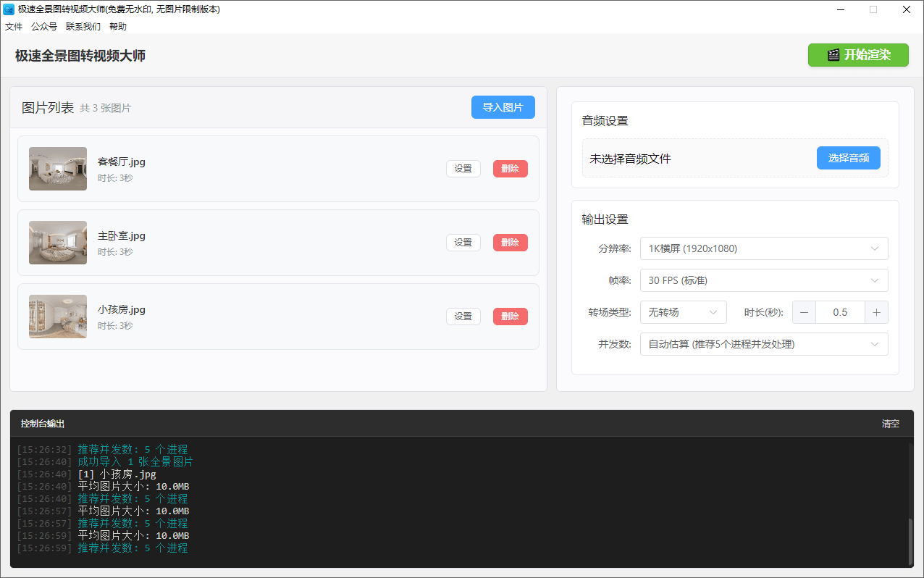Click the transition duration input field
This screenshot has height=578, width=924.
tap(840, 312)
